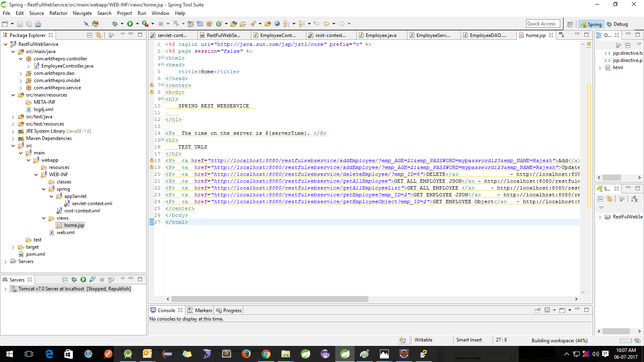Expand the src/test/java tree node
Screen dimensions: 644x362
[13, 116]
